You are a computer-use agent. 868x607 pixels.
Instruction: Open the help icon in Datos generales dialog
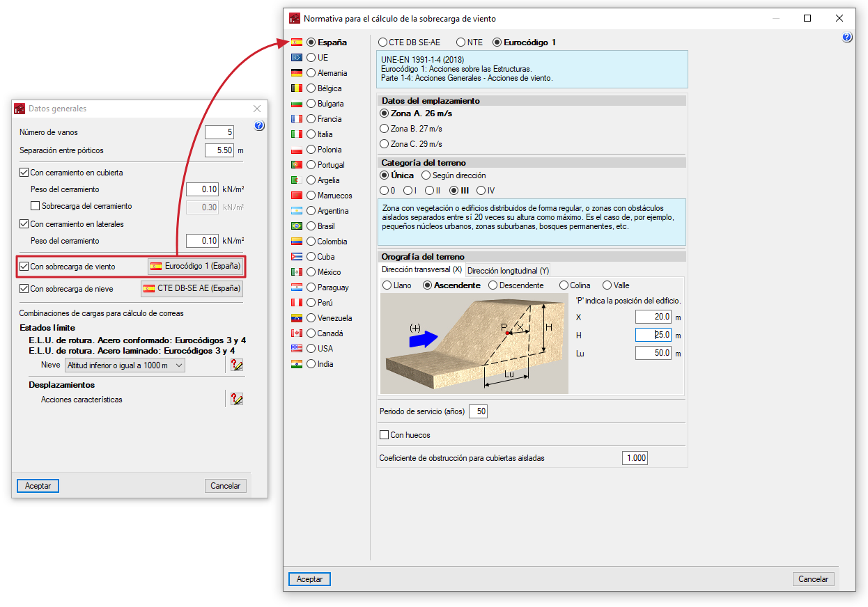click(x=258, y=126)
